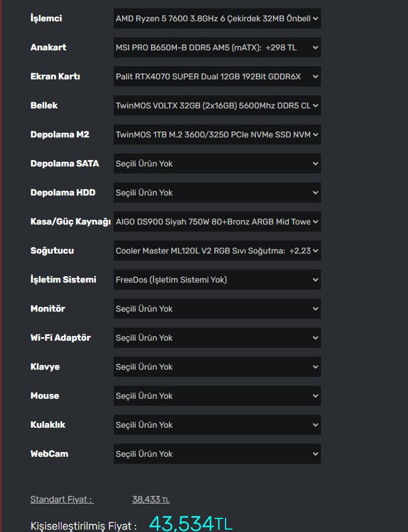Open the İşlemci processor dropdown
Screen dimensions: 408x532
[217, 18]
